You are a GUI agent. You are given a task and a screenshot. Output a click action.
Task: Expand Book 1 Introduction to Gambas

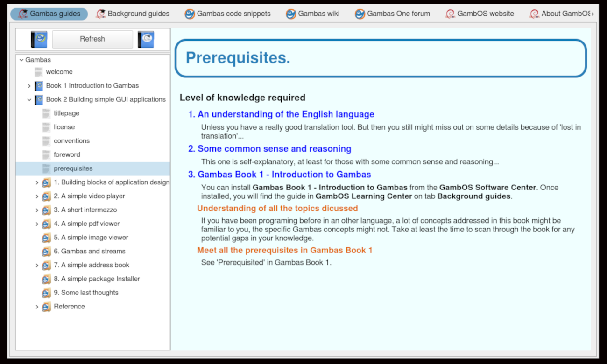click(x=29, y=86)
